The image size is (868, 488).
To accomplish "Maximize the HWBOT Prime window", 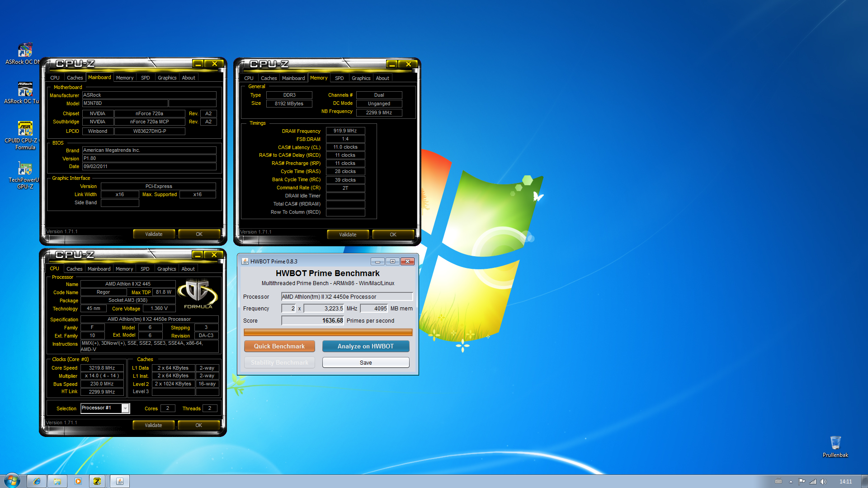I will click(x=392, y=261).
